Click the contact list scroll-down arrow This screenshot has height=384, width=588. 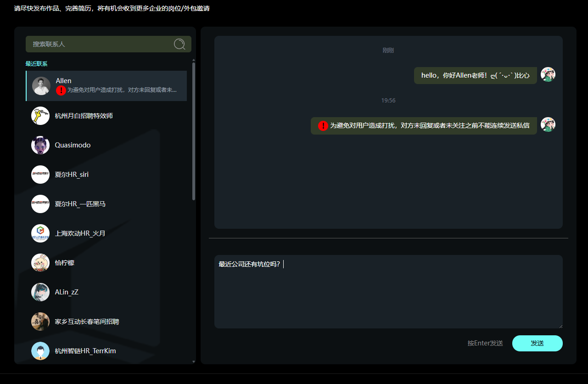coord(194,361)
